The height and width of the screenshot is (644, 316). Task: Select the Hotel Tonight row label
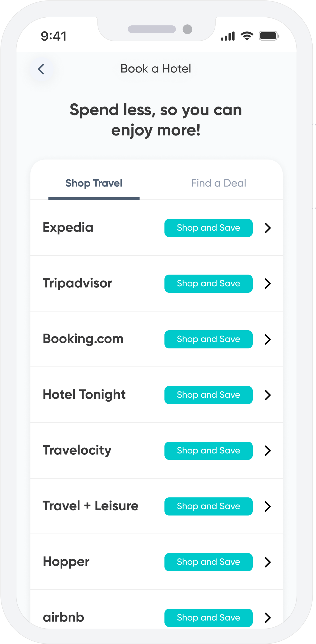tap(84, 395)
